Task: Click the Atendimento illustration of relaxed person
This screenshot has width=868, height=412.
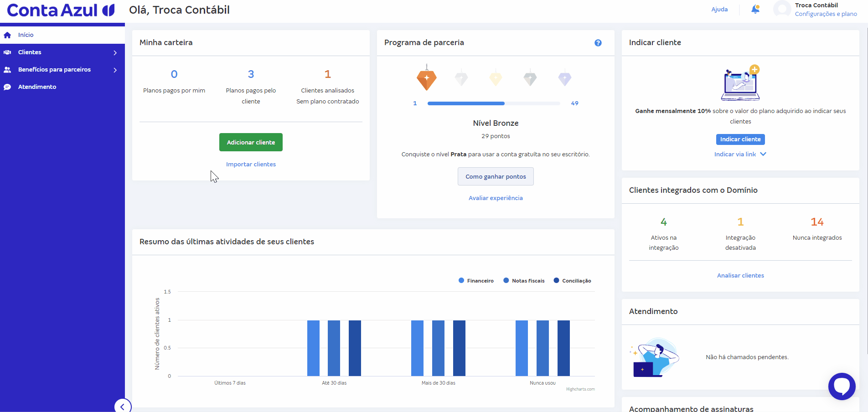Action: point(654,357)
